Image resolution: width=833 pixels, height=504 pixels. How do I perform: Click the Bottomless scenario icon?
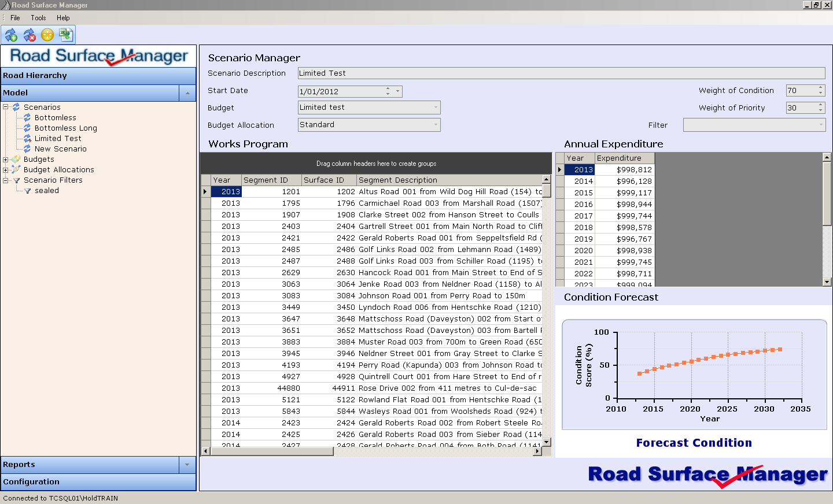click(x=27, y=117)
